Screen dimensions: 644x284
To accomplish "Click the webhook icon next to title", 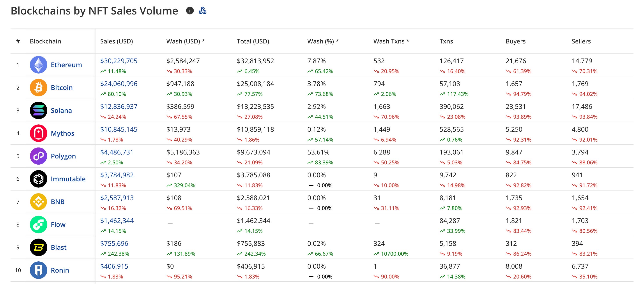I will coord(202,11).
